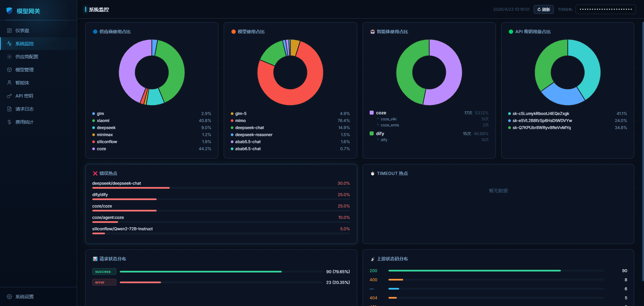Open the 仪表盘 dashboard icon
Image resolution: width=644 pixels, height=306 pixels.
(9, 30)
